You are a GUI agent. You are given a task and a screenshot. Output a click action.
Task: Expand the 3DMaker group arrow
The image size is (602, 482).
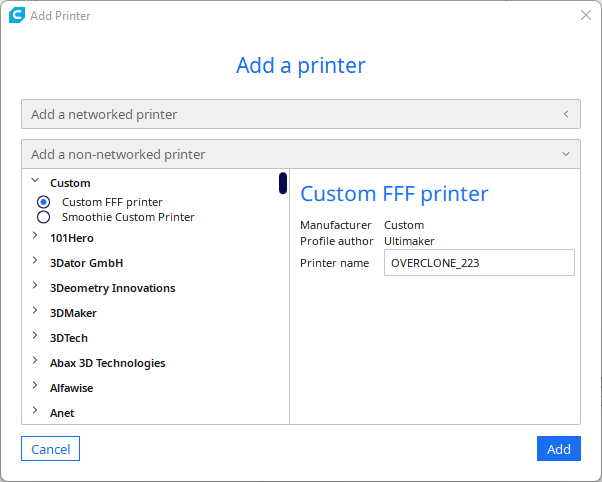(x=35, y=310)
